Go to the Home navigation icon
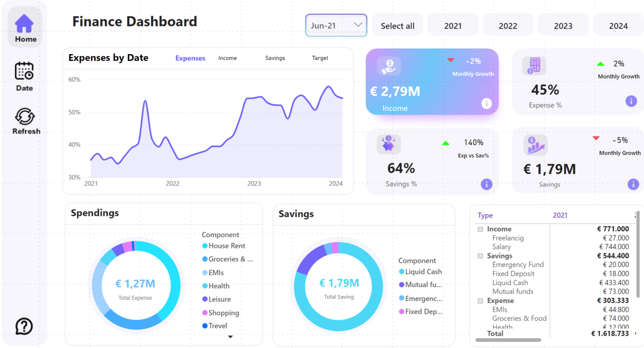The width and height of the screenshot is (644, 348). (x=24, y=24)
